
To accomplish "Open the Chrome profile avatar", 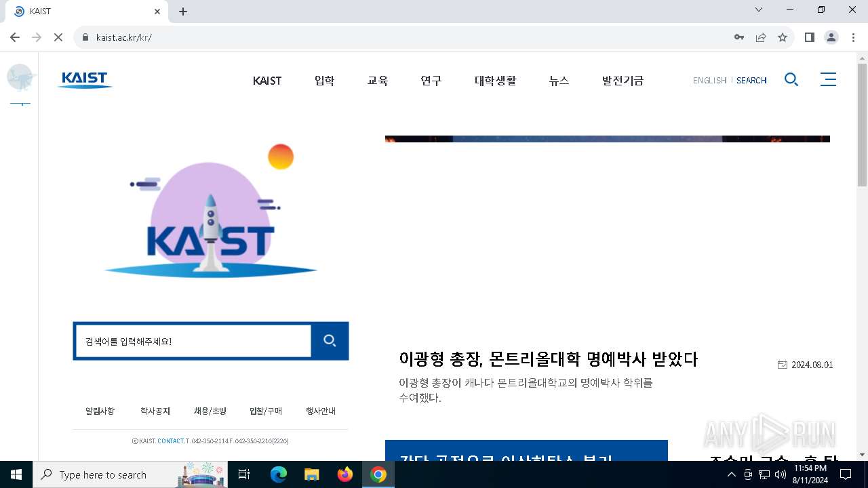I will pyautogui.click(x=831, y=37).
